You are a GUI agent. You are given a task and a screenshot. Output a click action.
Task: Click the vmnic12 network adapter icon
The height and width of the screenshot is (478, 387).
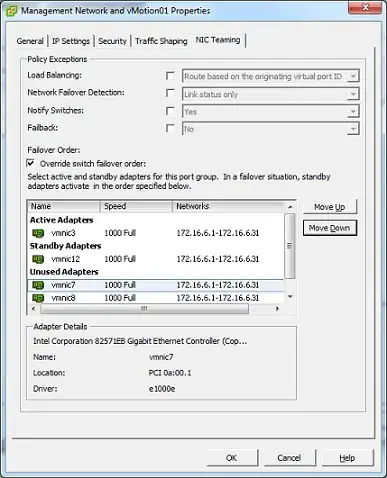[38, 259]
